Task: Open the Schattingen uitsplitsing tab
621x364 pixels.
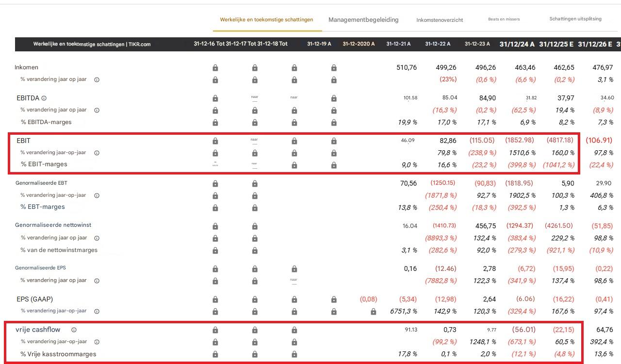Action: click(575, 18)
